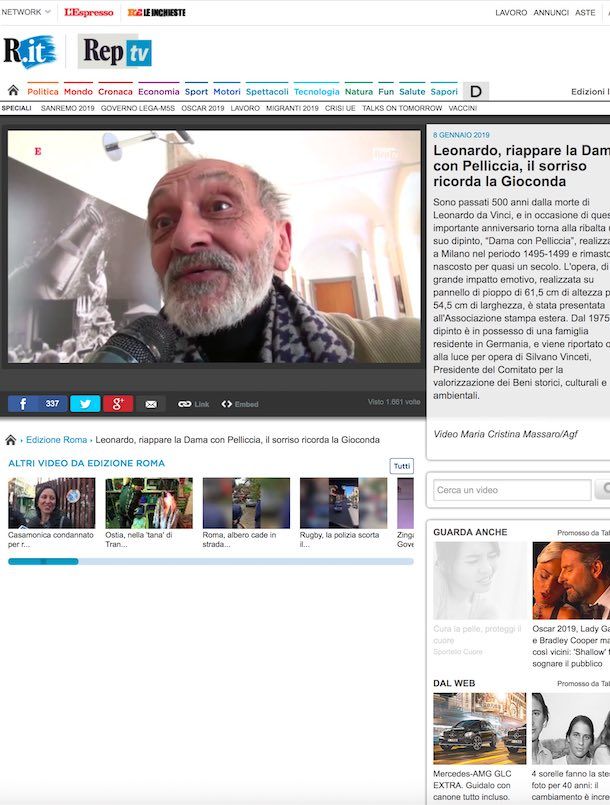Open Migranti 2019 special
The width and height of the screenshot is (610, 805).
click(292, 108)
